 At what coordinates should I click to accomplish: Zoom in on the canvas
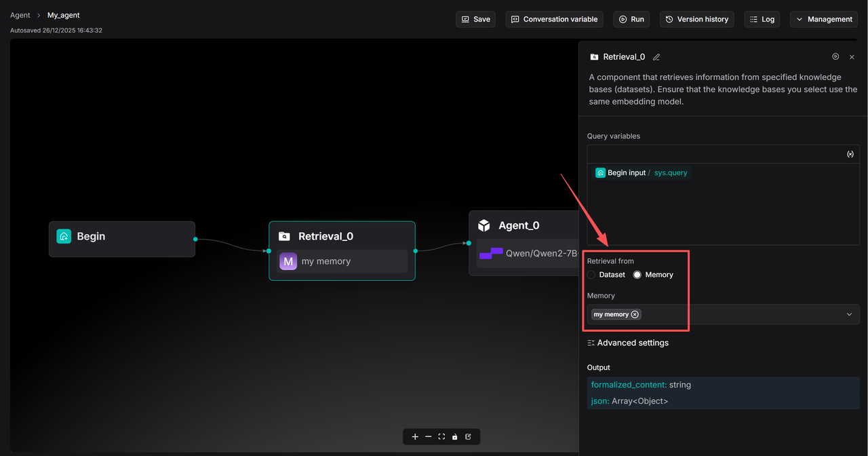tap(415, 437)
